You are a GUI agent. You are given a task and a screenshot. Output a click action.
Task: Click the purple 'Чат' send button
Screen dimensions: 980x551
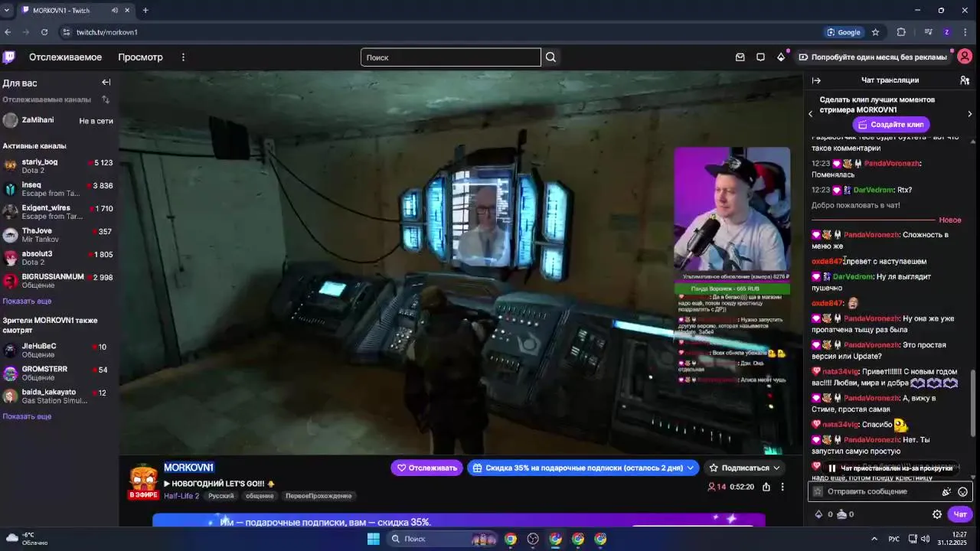coord(960,514)
